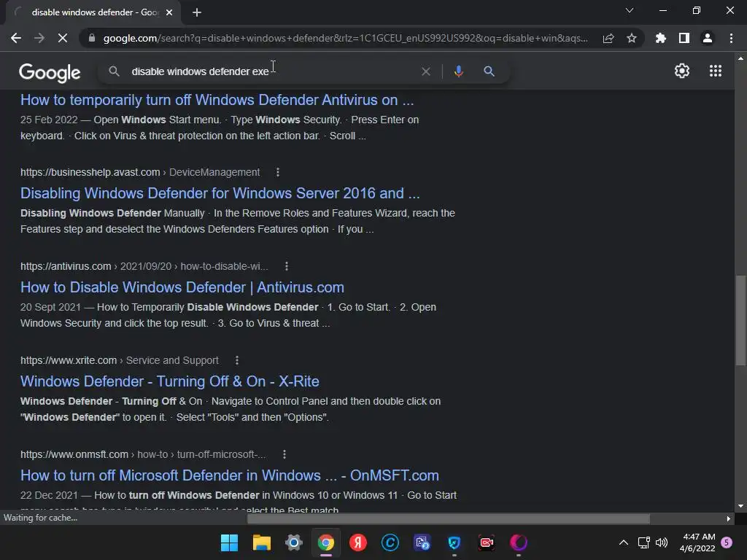This screenshot has height=560, width=747.
Task: Start search by voice microphone
Action: click(x=458, y=71)
